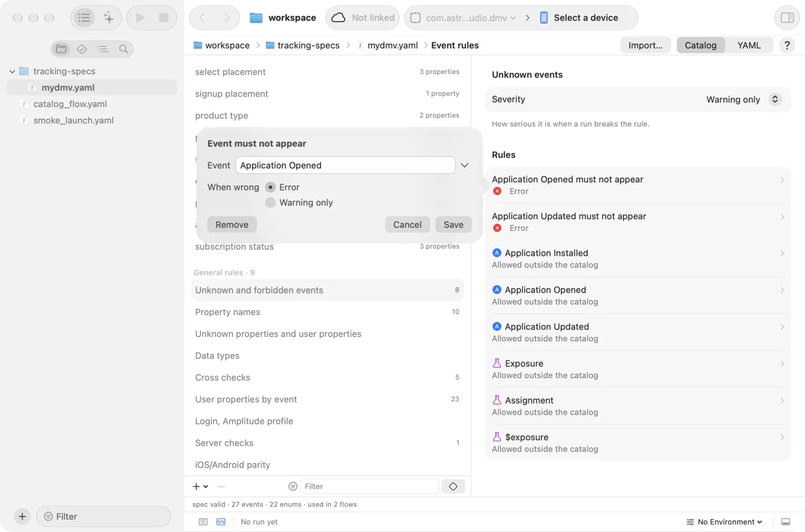
Task: Collapse the tracking-specs folder
Action: 12,71
